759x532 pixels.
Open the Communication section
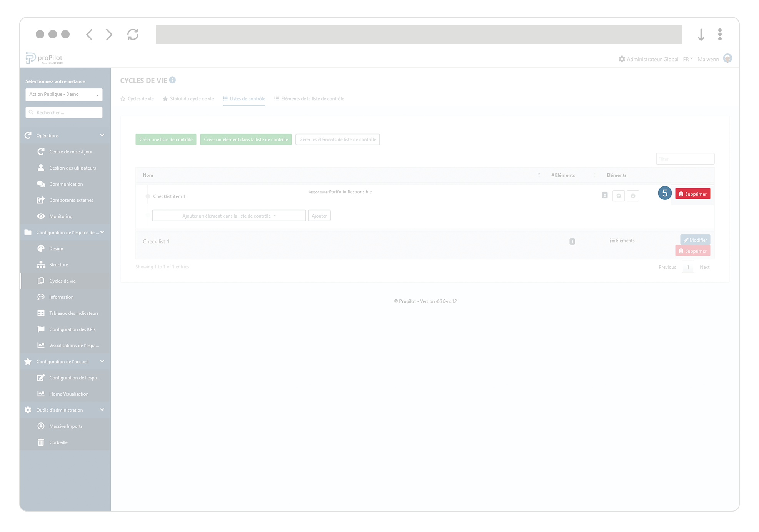(66, 184)
